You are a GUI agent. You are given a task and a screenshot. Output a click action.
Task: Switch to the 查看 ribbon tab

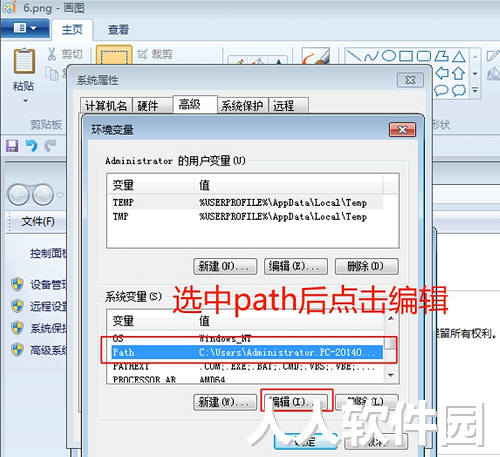(x=118, y=30)
